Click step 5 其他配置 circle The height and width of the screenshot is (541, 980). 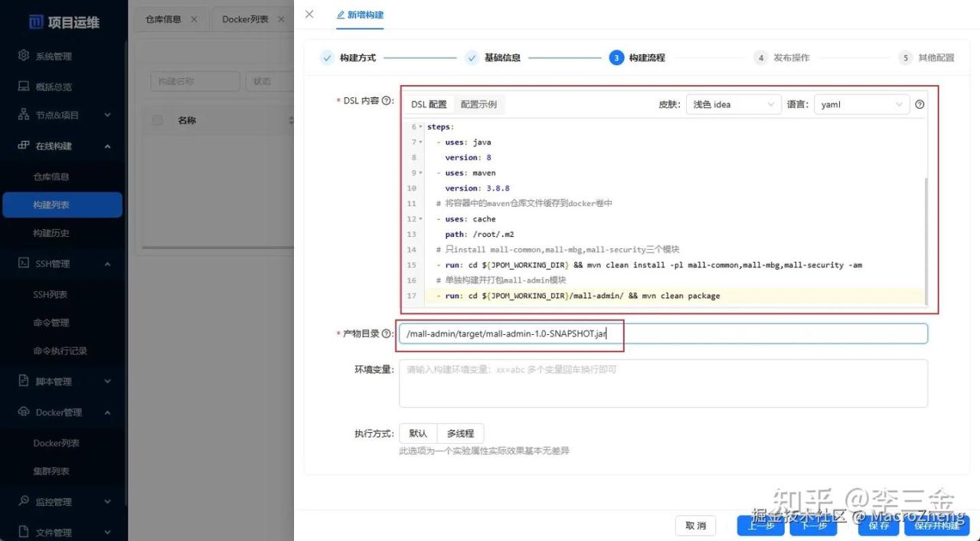[x=905, y=57]
